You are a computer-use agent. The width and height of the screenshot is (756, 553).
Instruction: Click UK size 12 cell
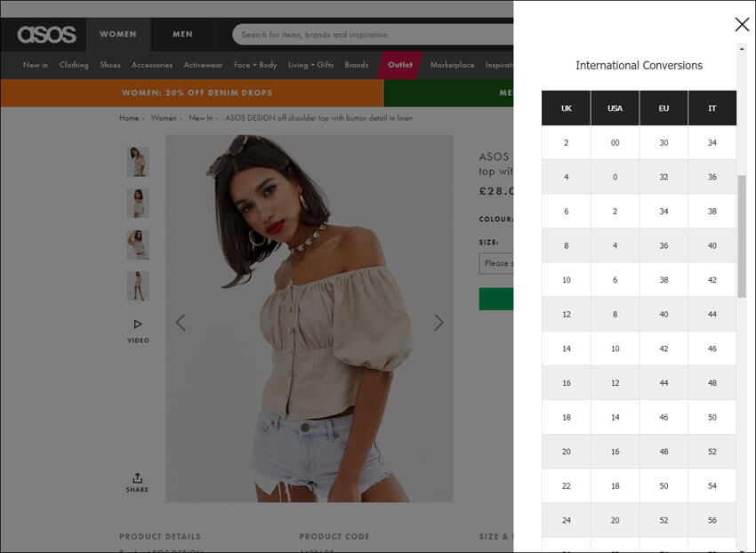tap(566, 315)
